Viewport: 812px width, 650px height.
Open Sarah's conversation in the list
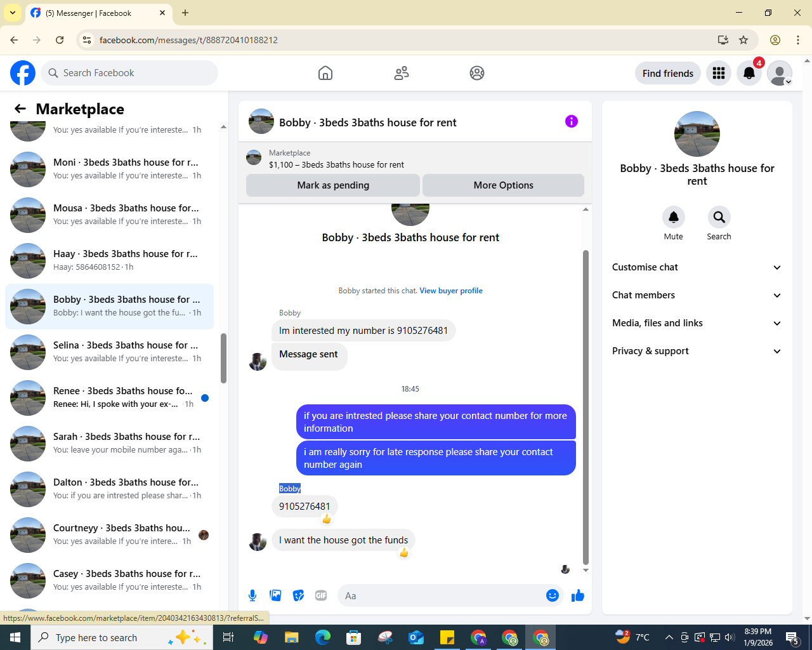tap(109, 444)
